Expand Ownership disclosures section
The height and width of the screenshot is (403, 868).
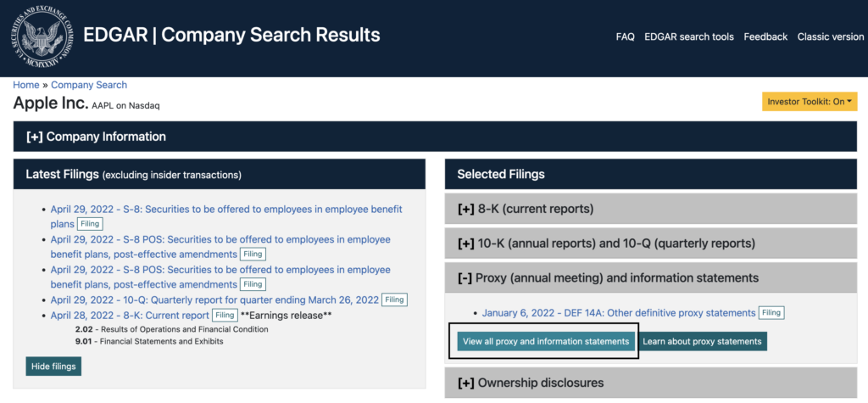[x=651, y=383]
